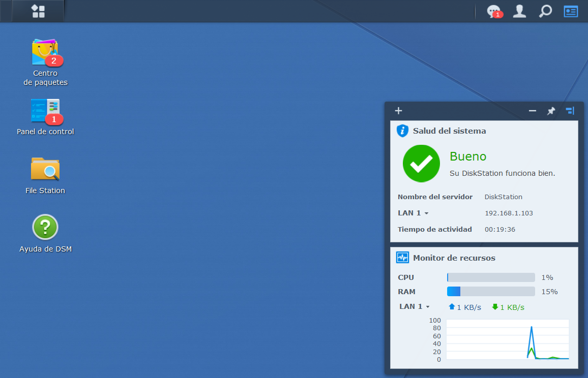Image resolution: width=588 pixels, height=378 pixels.
Task: Expand LAN 1 dropdown in Salud del sistema
Action: click(413, 213)
